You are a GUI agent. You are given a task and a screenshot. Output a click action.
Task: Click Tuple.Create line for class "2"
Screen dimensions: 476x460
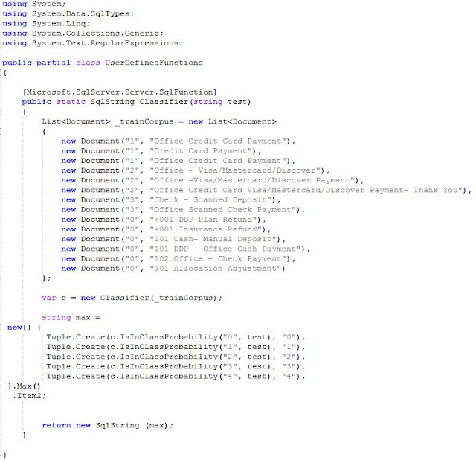[176, 357]
